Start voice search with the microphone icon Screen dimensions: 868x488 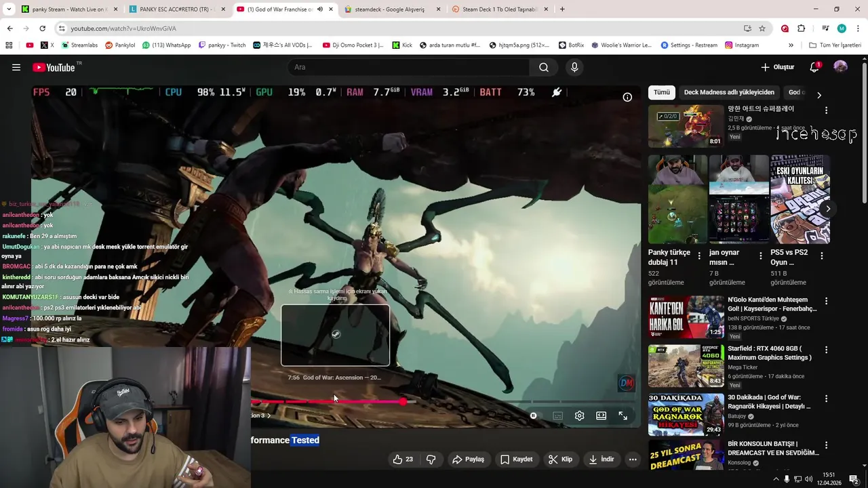pos(574,67)
